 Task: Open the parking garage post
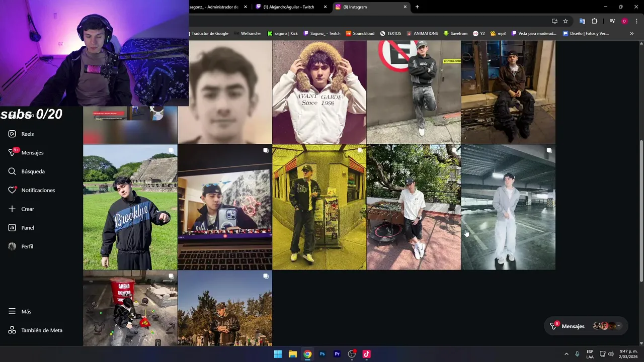point(508,207)
